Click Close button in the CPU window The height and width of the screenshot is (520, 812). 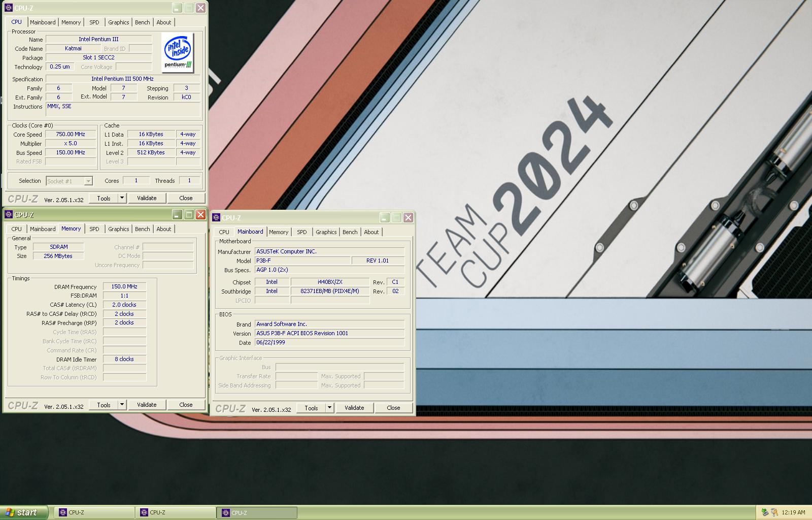click(186, 198)
